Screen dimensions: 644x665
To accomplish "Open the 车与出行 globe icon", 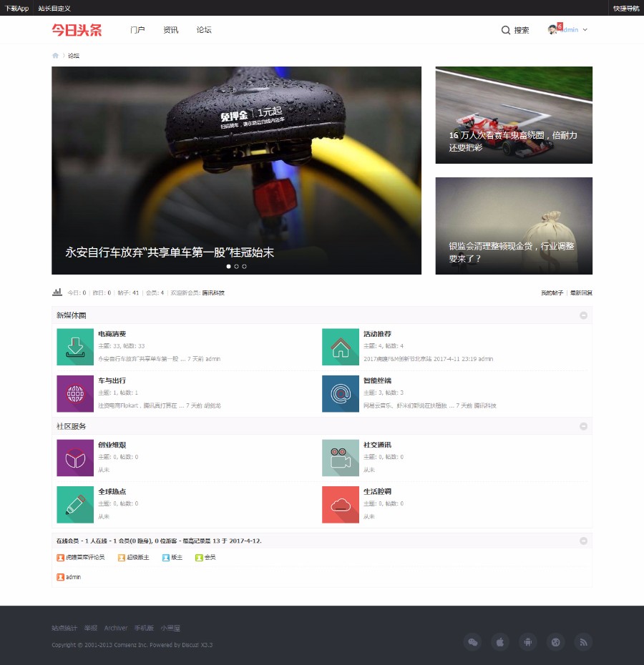I will [x=75, y=393].
